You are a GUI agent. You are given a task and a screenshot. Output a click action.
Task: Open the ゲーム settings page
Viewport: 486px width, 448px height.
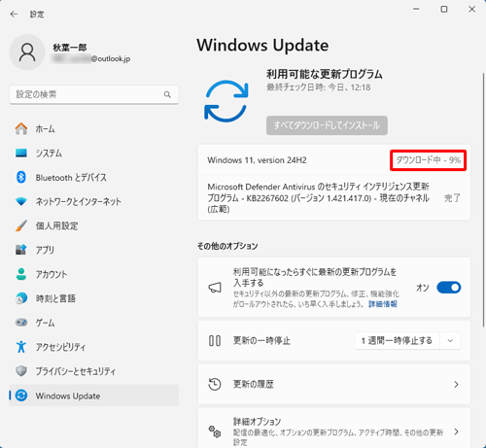point(94,323)
